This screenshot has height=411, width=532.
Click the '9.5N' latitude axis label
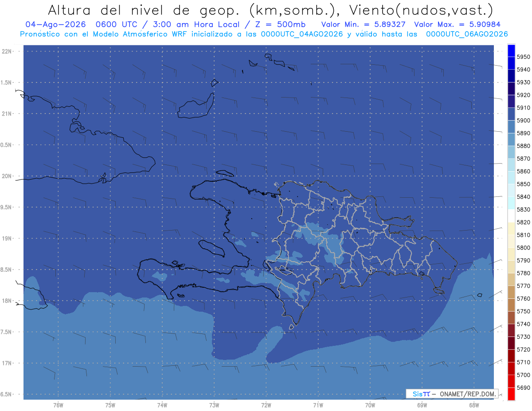coord(7,207)
